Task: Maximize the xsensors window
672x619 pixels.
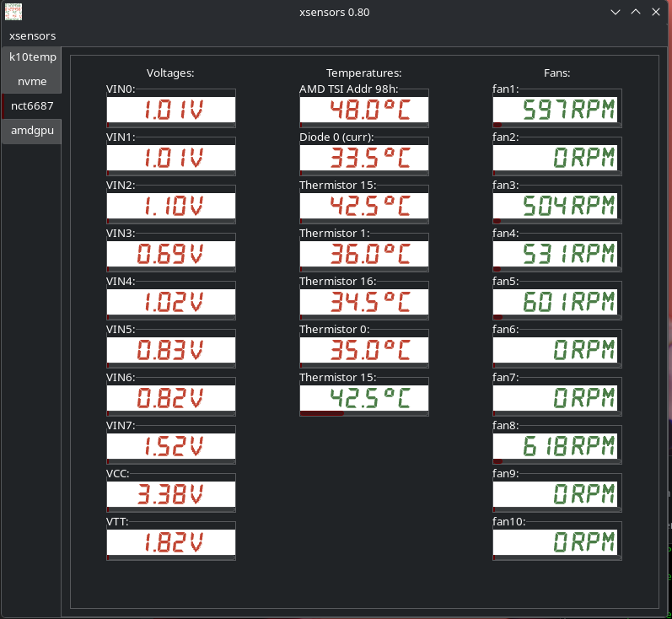Action: (x=636, y=12)
